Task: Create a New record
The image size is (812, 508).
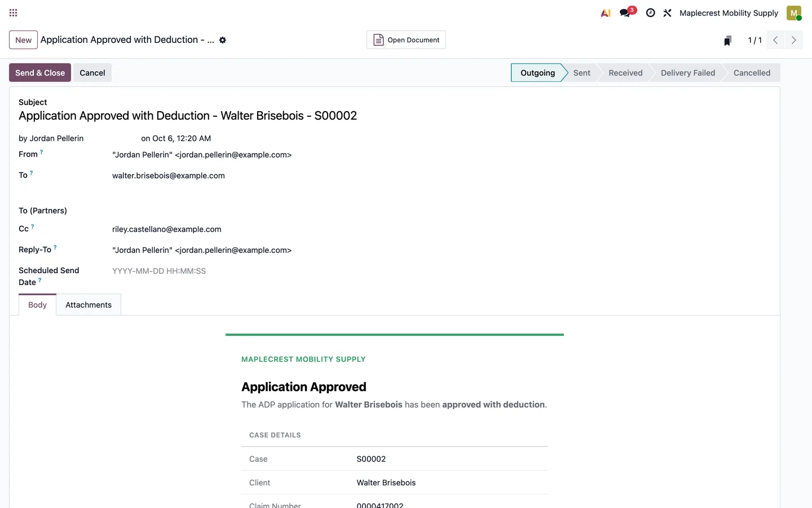Action: click(x=24, y=40)
